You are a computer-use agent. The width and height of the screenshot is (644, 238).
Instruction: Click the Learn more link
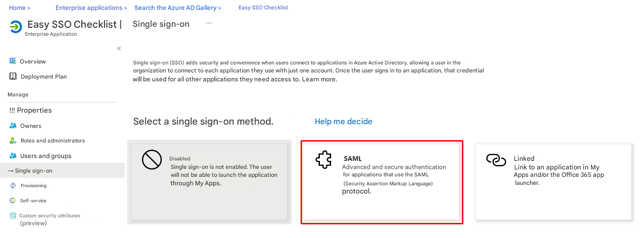coord(319,79)
